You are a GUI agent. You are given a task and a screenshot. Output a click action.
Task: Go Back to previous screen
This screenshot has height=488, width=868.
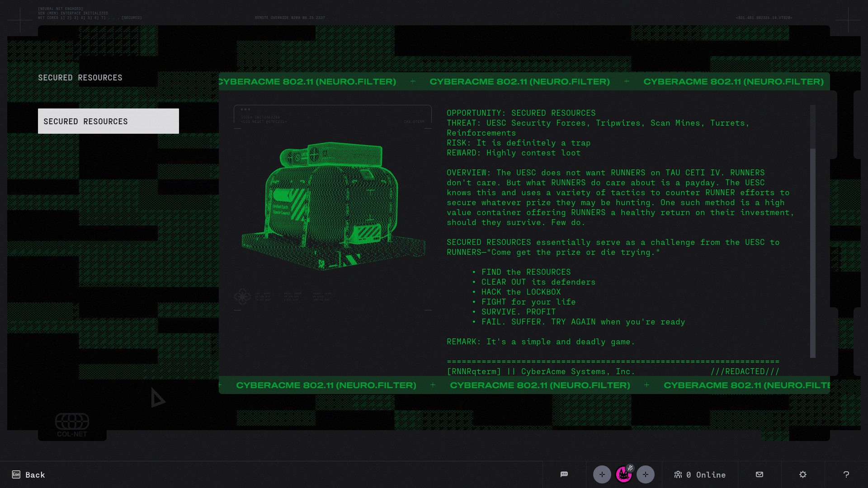pos(35,475)
